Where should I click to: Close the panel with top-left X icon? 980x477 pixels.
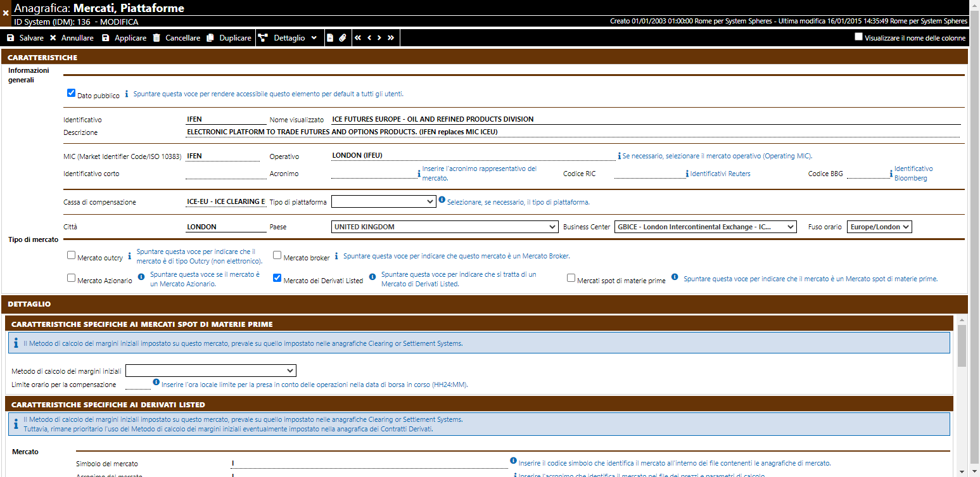point(6,13)
